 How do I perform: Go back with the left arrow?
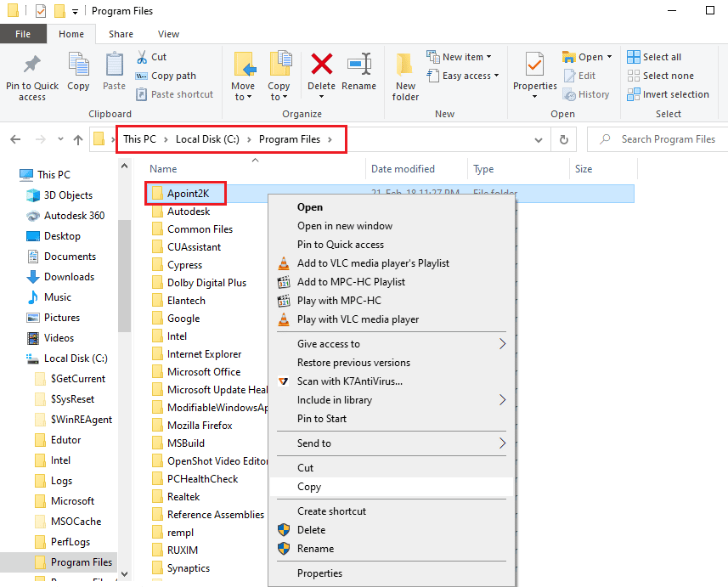pos(15,139)
